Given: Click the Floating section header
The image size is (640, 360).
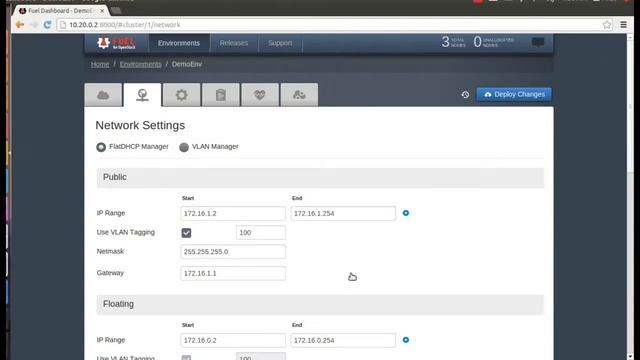Looking at the screenshot, I should click(x=320, y=304).
